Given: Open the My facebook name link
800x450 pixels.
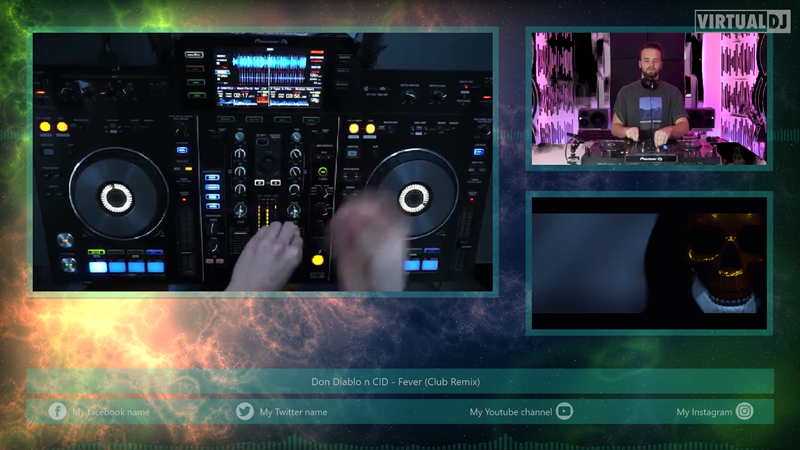Looking at the screenshot, I should [x=111, y=412].
